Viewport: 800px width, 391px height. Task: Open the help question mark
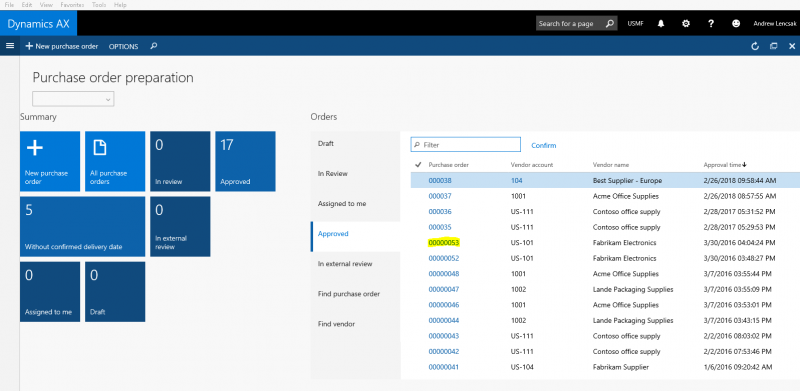711,23
